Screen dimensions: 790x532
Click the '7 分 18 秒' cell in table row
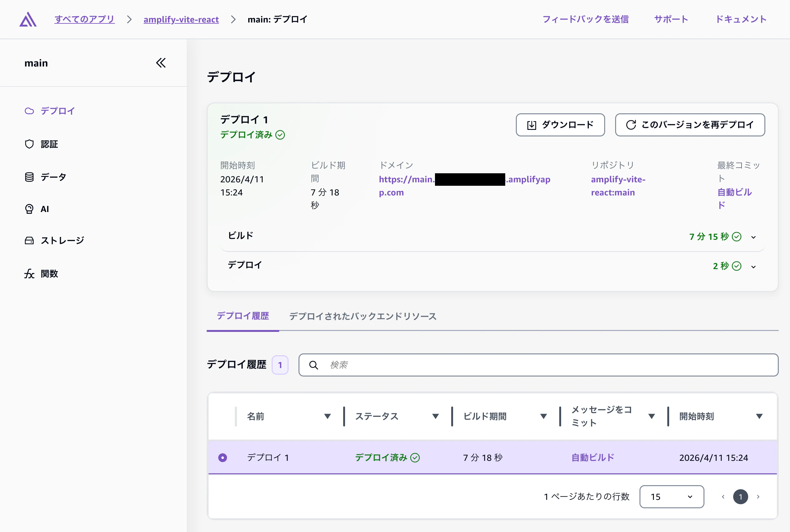(x=483, y=458)
